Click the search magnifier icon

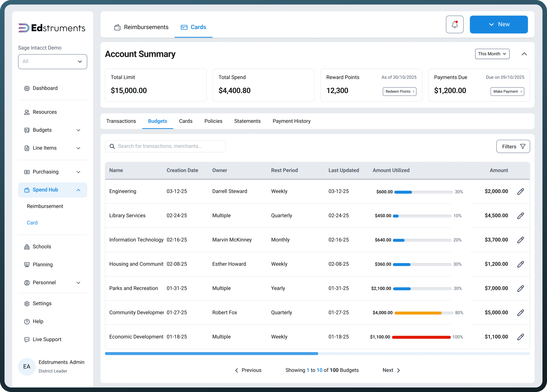[x=112, y=146]
